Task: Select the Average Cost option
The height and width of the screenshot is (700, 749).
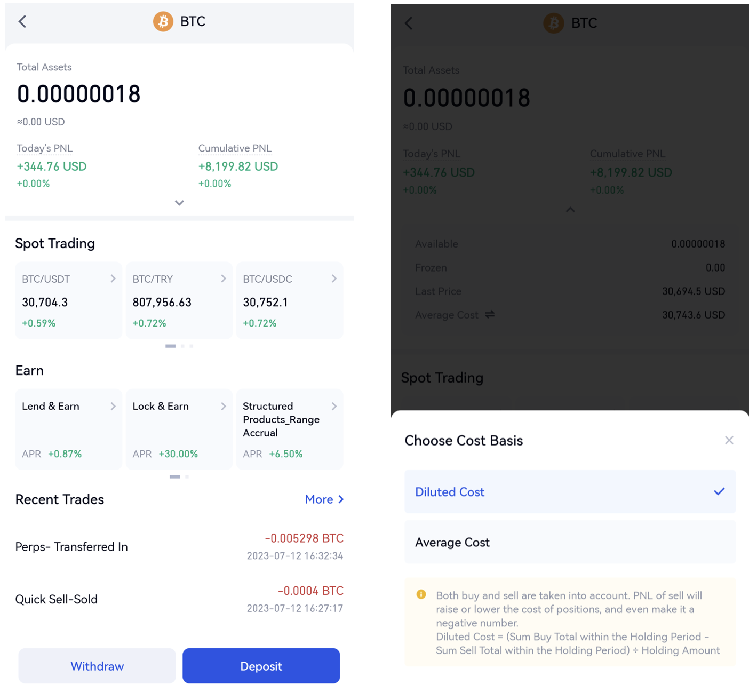Action: (x=570, y=543)
